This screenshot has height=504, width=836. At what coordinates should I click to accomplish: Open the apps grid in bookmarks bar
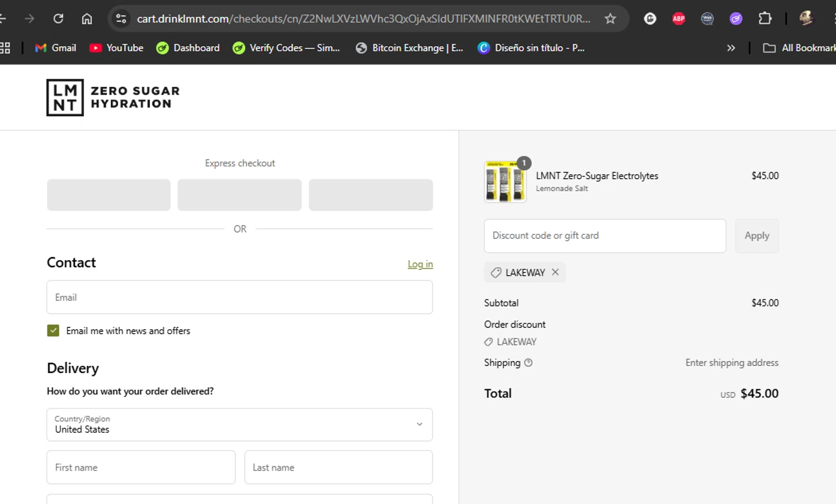point(5,48)
